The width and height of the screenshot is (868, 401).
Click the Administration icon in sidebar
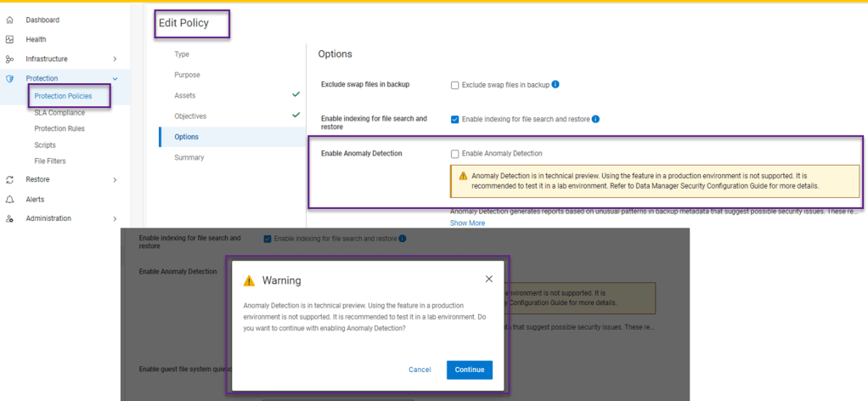(x=9, y=218)
